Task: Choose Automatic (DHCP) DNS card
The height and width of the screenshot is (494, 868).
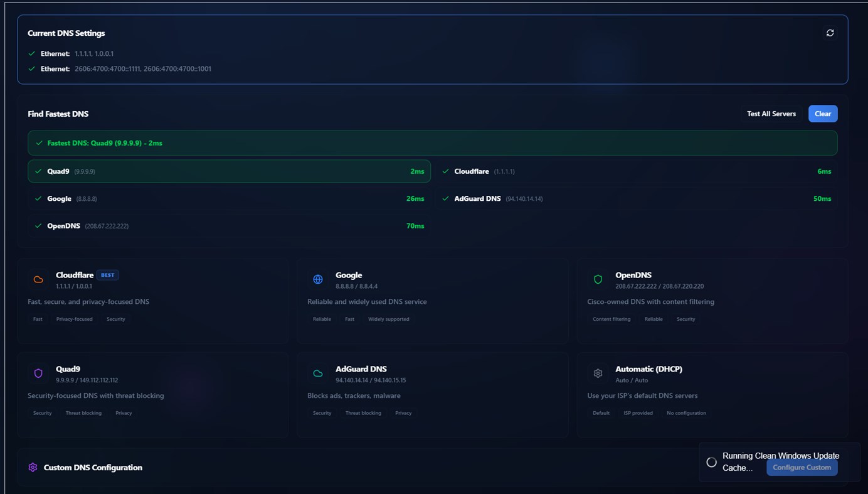Action: [x=712, y=395]
